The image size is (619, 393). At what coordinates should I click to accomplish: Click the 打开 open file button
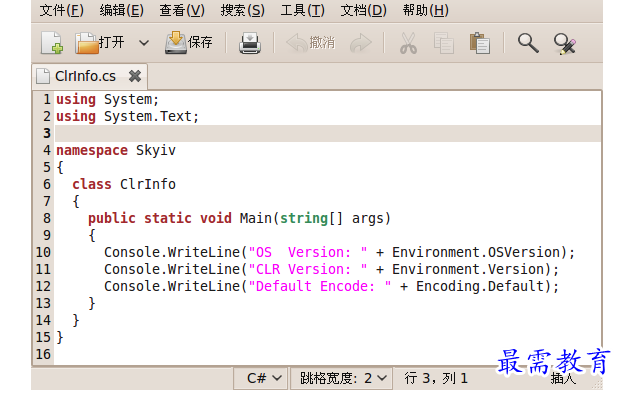[x=100, y=43]
